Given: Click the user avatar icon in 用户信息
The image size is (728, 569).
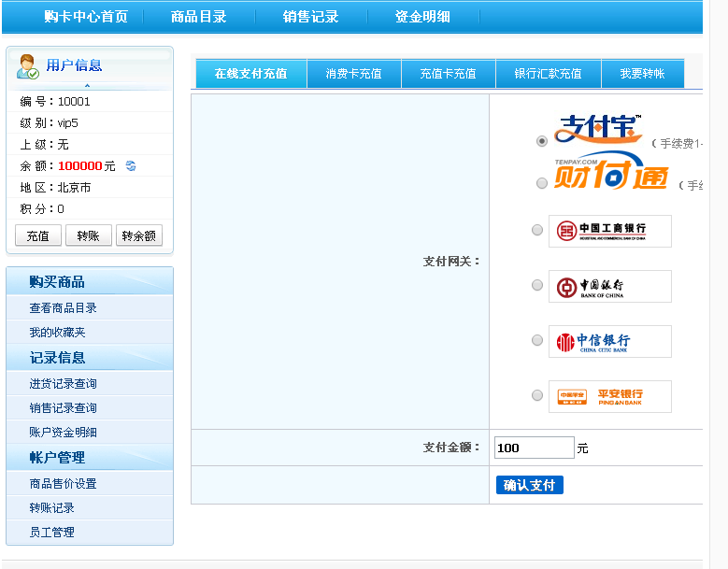Looking at the screenshot, I should coord(27,66).
